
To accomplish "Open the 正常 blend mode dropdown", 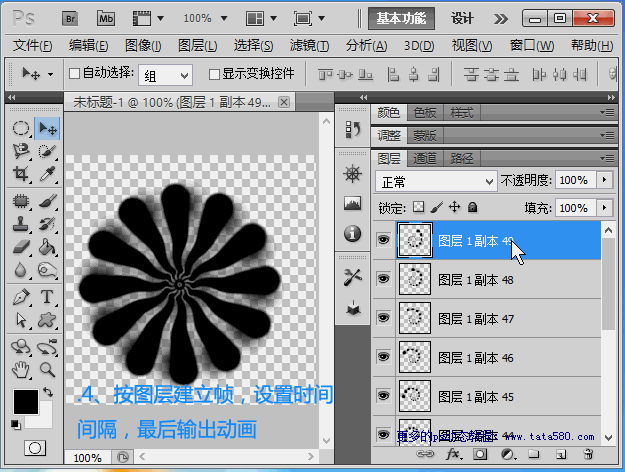I will tap(436, 182).
